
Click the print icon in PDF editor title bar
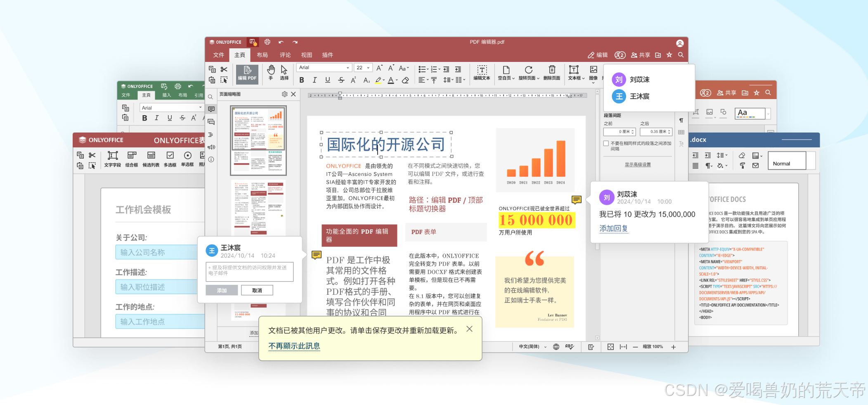pyautogui.click(x=267, y=42)
